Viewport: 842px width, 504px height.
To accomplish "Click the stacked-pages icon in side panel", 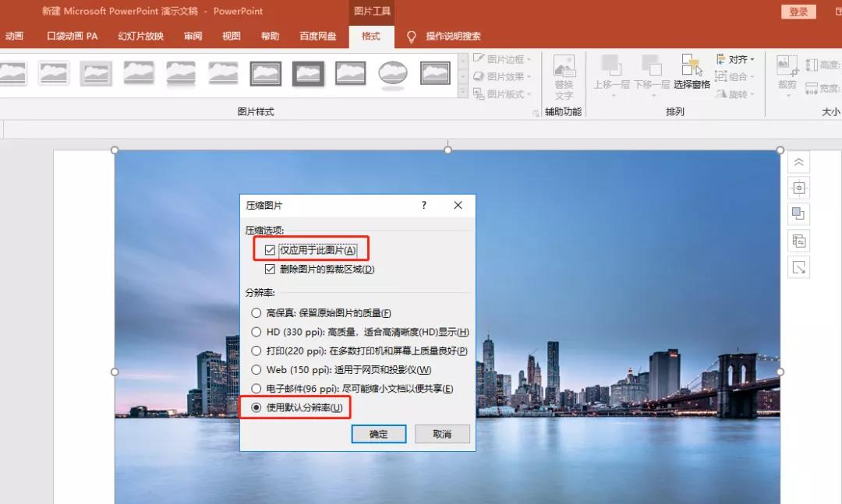I will [x=798, y=241].
